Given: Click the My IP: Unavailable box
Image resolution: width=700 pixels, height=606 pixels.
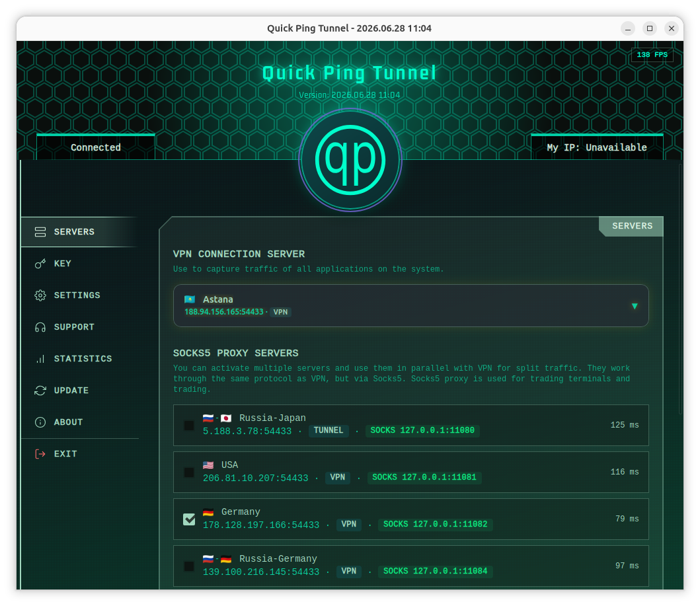Looking at the screenshot, I should point(597,147).
